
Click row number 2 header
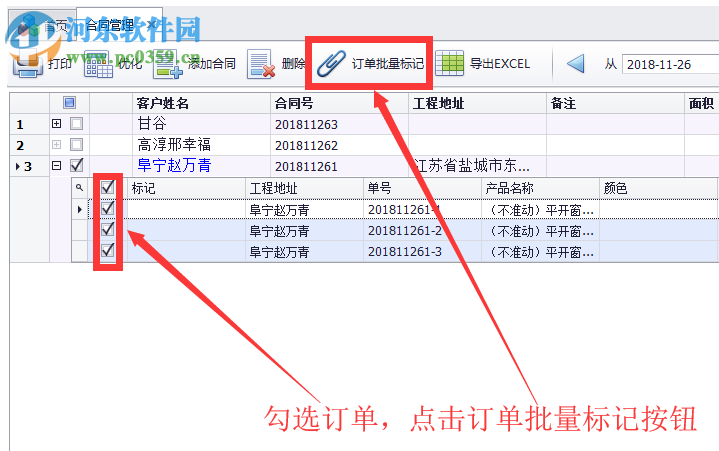click(x=29, y=145)
